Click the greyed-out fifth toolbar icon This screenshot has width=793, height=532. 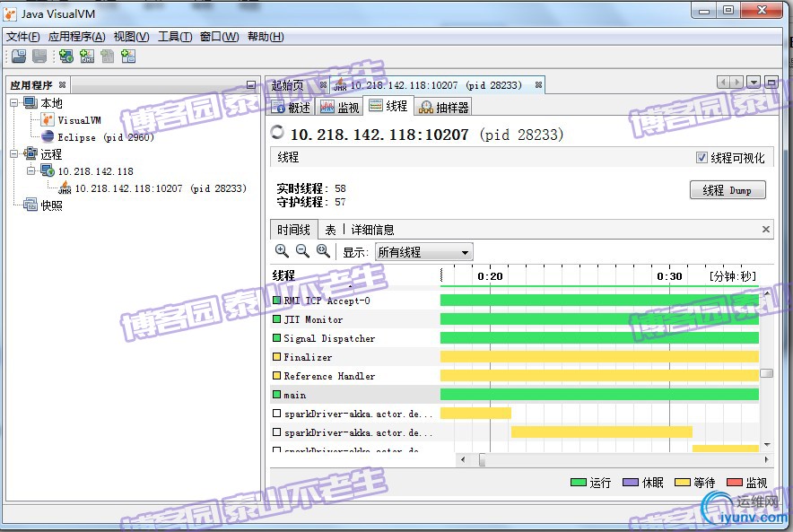coord(108,57)
